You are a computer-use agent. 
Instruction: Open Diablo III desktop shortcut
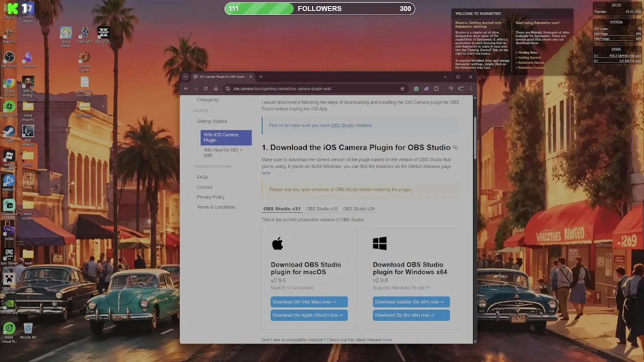point(9,35)
